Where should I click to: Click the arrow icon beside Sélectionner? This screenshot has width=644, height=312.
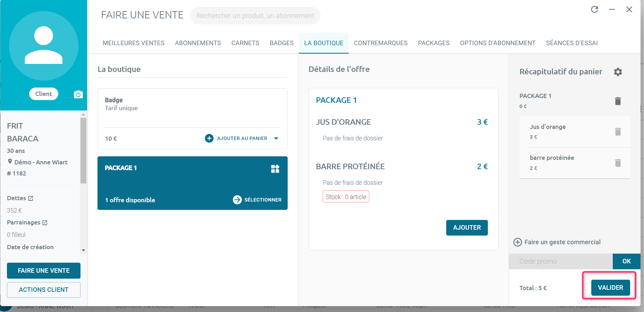pos(237,200)
